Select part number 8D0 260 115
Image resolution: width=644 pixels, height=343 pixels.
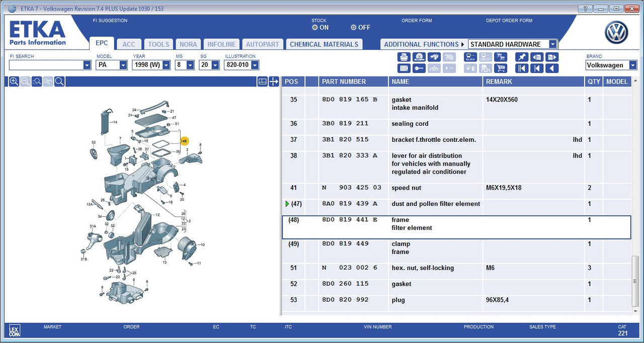coord(346,284)
